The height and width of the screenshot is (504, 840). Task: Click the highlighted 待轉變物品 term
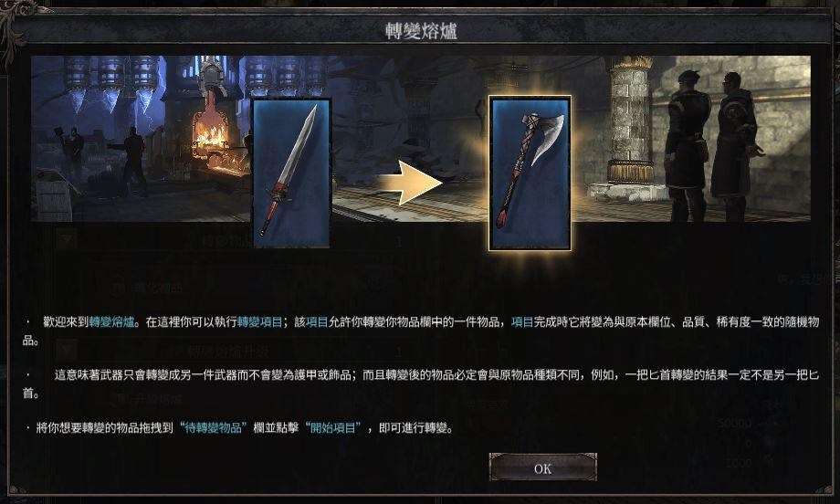(x=214, y=428)
